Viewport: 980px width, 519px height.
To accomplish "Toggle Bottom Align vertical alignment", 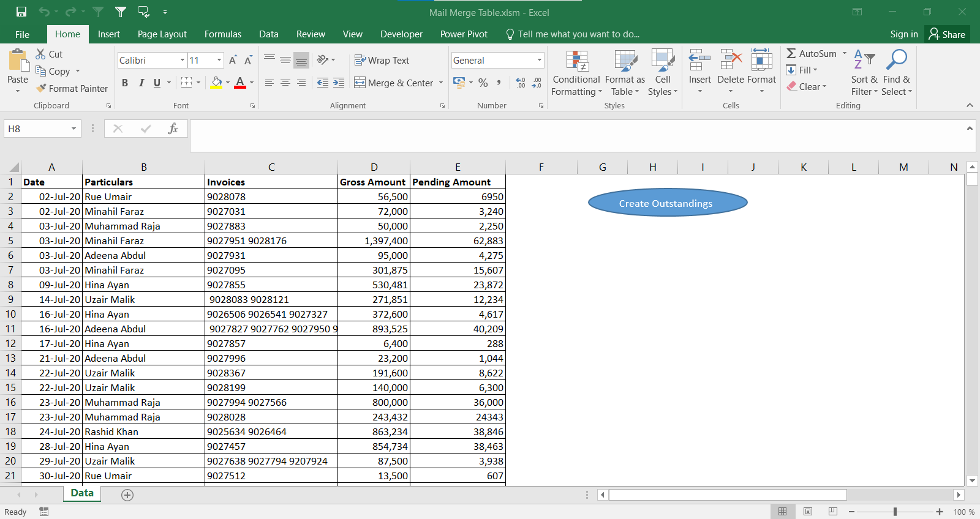I will (x=301, y=60).
